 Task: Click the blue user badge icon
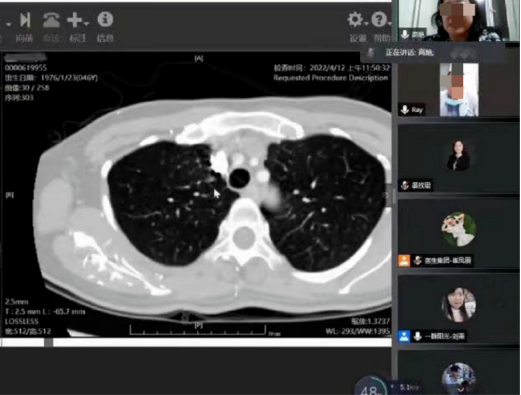pos(404,336)
